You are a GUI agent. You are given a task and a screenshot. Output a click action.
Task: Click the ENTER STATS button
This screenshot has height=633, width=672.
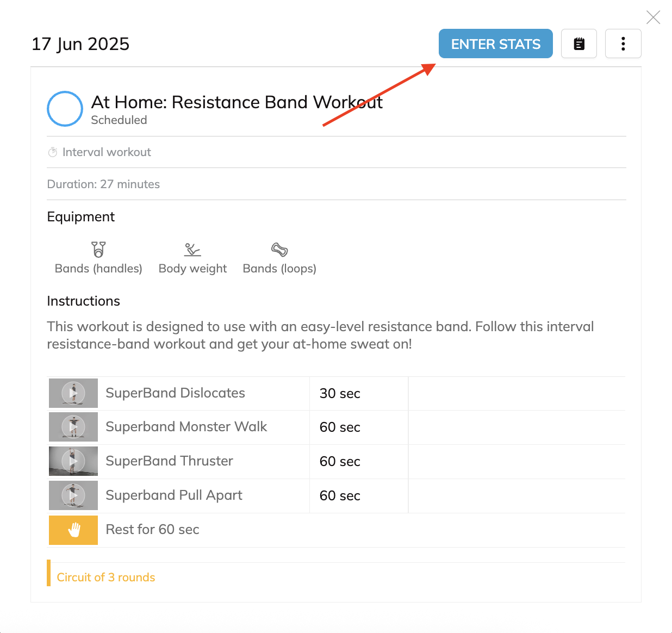pos(495,44)
